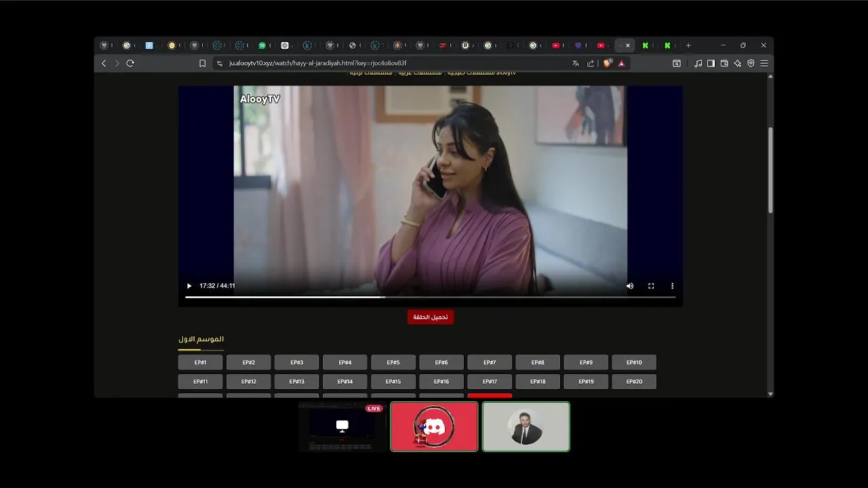Open episode EP#16
This screenshot has width=868, height=488.
coord(441,382)
